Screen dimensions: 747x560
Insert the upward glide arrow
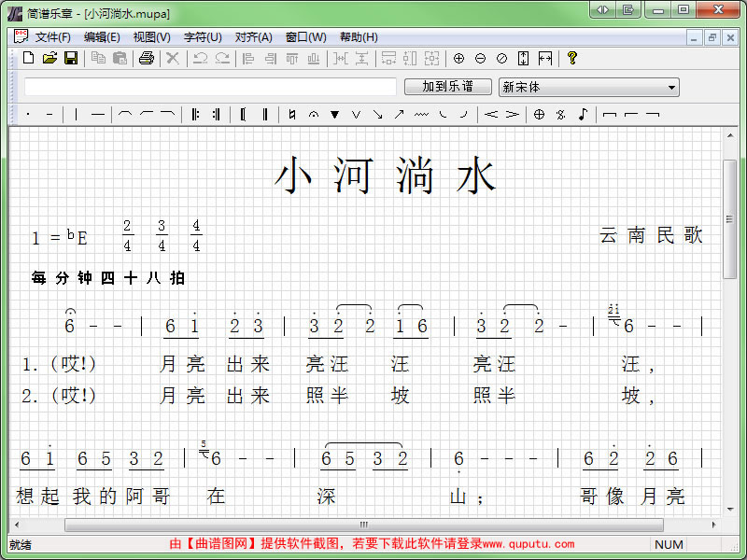coord(400,114)
